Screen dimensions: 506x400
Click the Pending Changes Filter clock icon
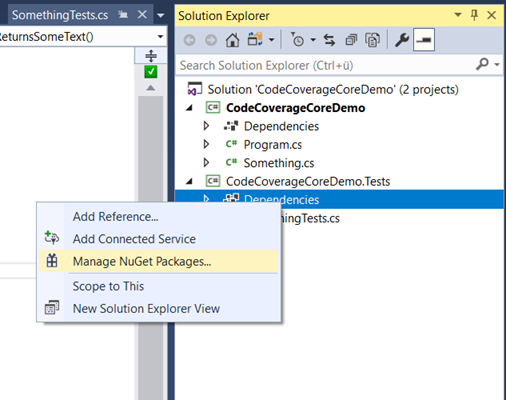coord(297,40)
